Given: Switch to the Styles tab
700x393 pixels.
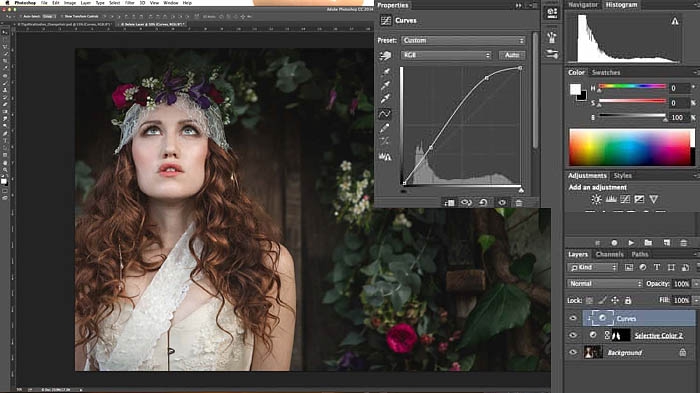Looking at the screenshot, I should pos(622,176).
